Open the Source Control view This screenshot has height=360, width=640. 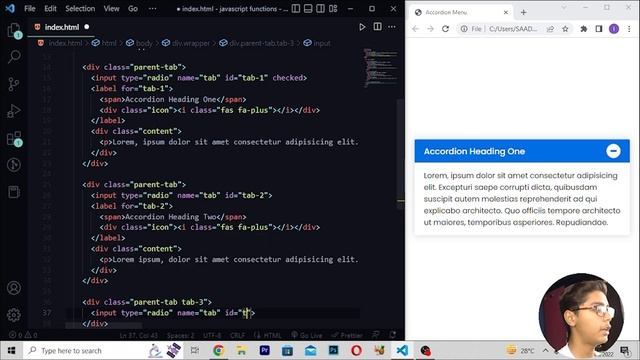click(14, 84)
